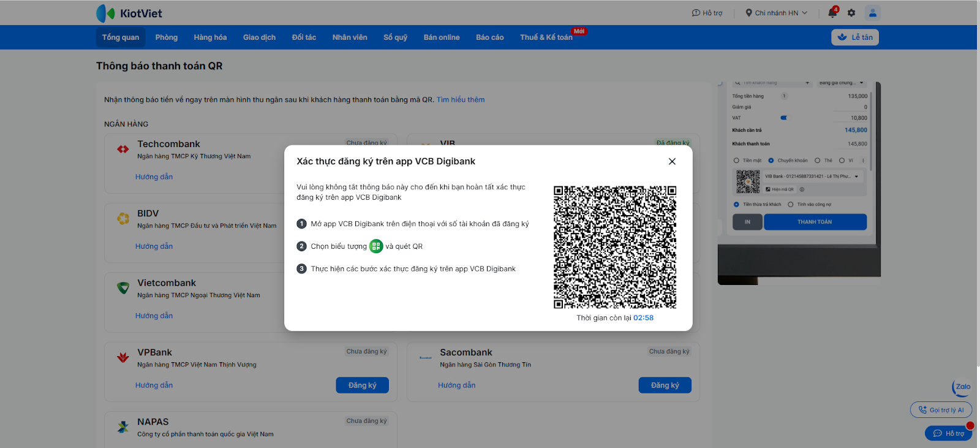Open the Zalo chat icon
The height and width of the screenshot is (448, 980).
(962, 387)
